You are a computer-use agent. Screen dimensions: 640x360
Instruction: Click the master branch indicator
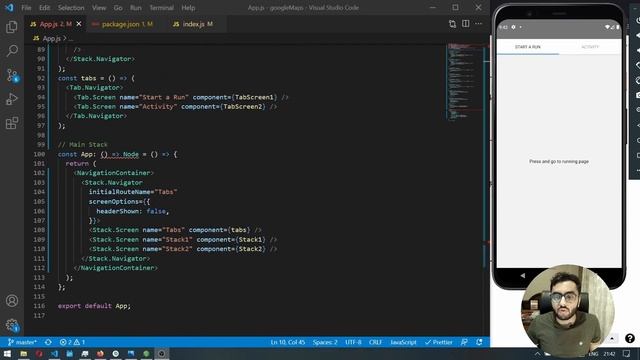click(x=22, y=342)
